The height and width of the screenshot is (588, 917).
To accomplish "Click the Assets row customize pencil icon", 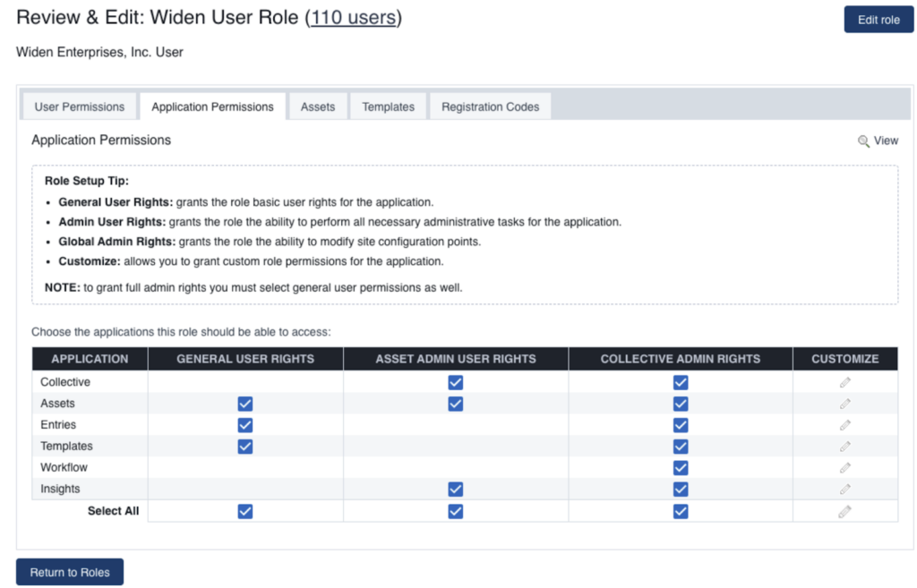I will [x=844, y=404].
